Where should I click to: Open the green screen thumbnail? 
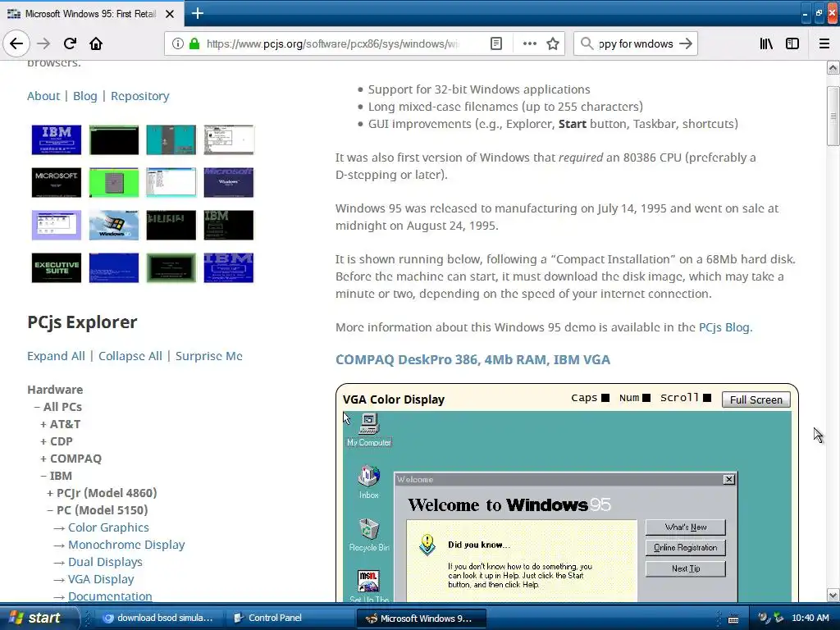(113, 183)
